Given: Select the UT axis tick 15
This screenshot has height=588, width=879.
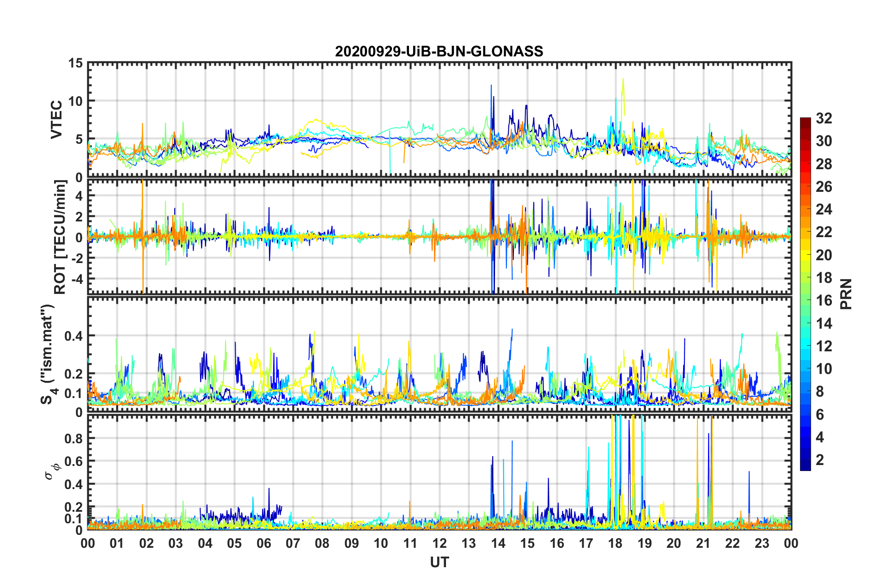Looking at the screenshot, I should pyautogui.click(x=527, y=543).
